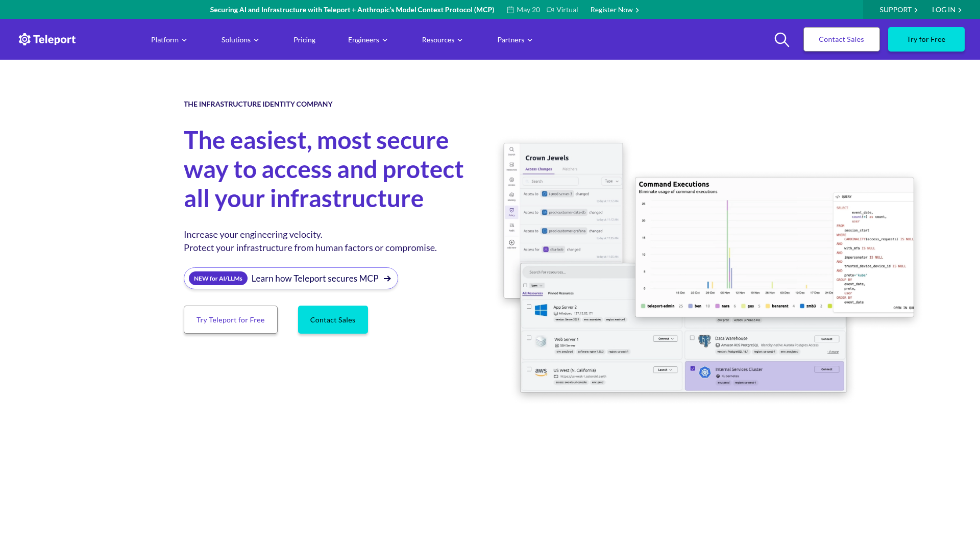
Task: Click the QUERY code icon header
Action: [843, 196]
